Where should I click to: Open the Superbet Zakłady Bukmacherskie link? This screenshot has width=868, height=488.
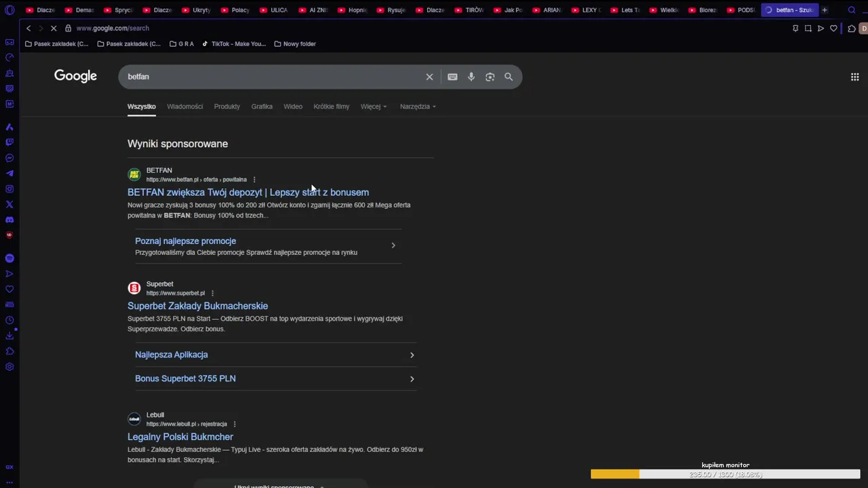(x=197, y=306)
